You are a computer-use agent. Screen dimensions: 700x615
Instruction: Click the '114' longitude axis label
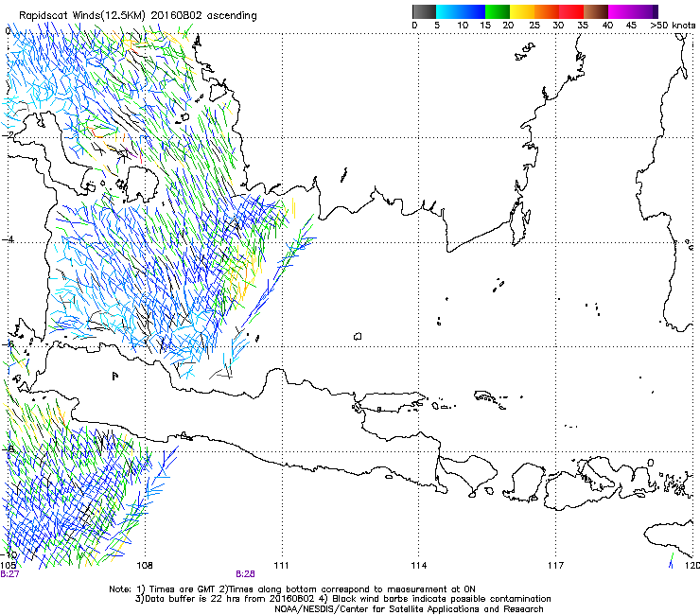tap(418, 566)
